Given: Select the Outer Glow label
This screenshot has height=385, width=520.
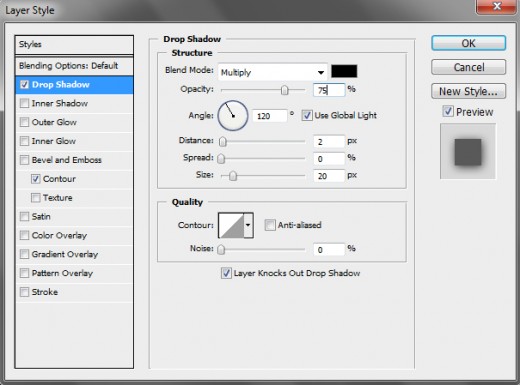Looking at the screenshot, I should 54,122.
